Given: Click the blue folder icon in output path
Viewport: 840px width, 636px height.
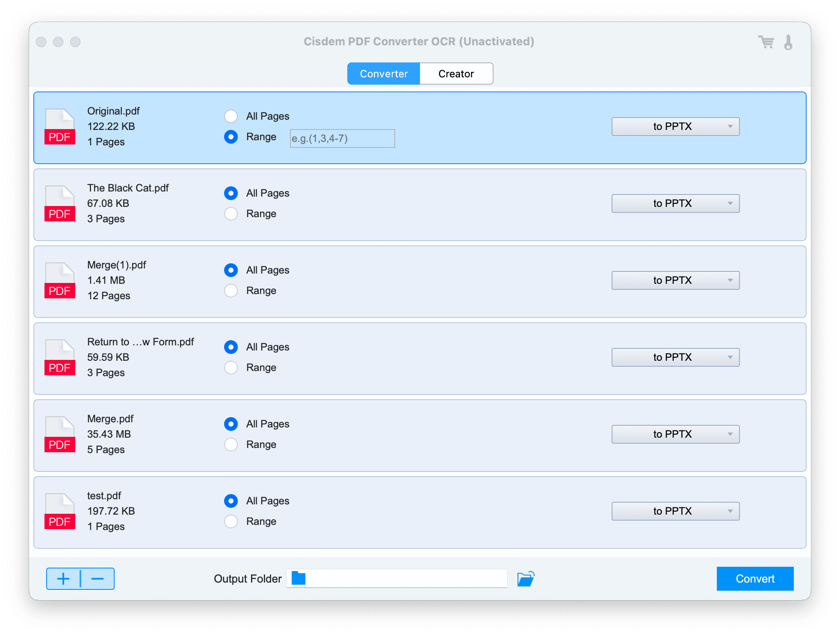Looking at the screenshot, I should [x=299, y=578].
